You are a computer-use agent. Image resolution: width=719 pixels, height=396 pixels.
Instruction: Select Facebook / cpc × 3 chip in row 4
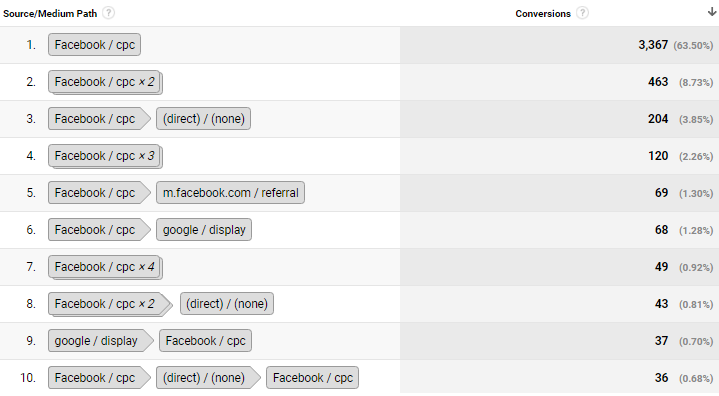[x=105, y=156]
